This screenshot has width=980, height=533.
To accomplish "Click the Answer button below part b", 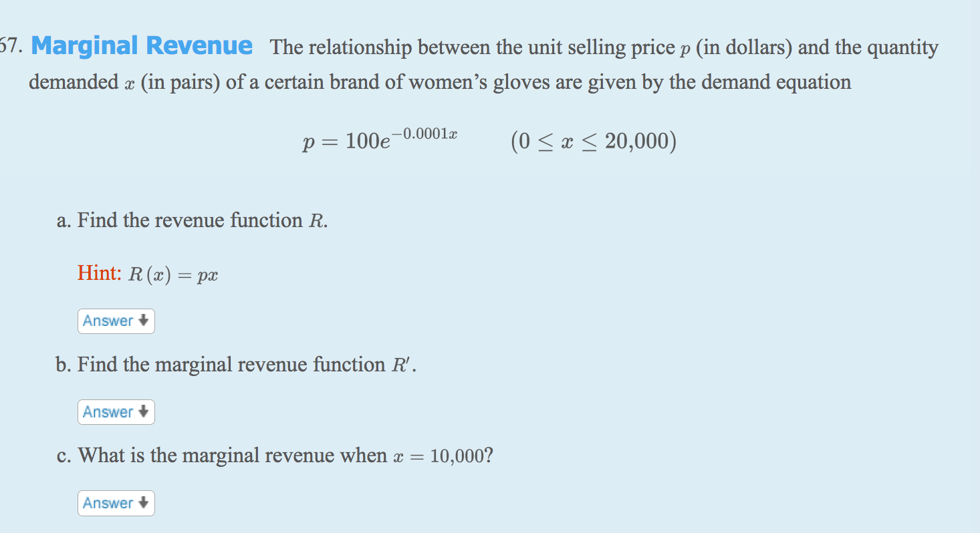I will point(116,412).
